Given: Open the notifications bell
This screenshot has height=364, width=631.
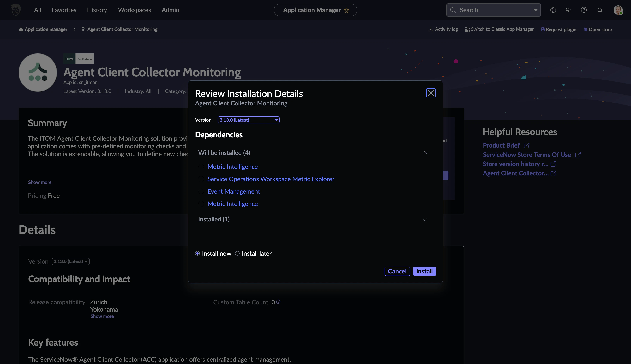Looking at the screenshot, I should coord(599,10).
